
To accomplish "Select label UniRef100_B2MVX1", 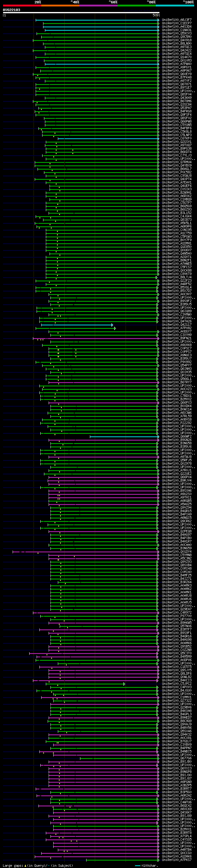I will pos(177,829).
